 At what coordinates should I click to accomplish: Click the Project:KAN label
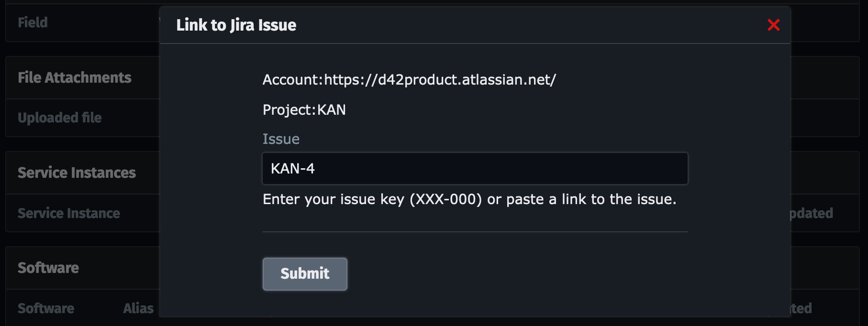click(x=303, y=109)
